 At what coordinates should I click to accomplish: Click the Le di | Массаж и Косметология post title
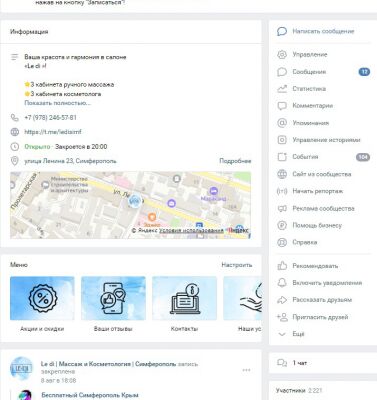pyautogui.click(x=108, y=364)
